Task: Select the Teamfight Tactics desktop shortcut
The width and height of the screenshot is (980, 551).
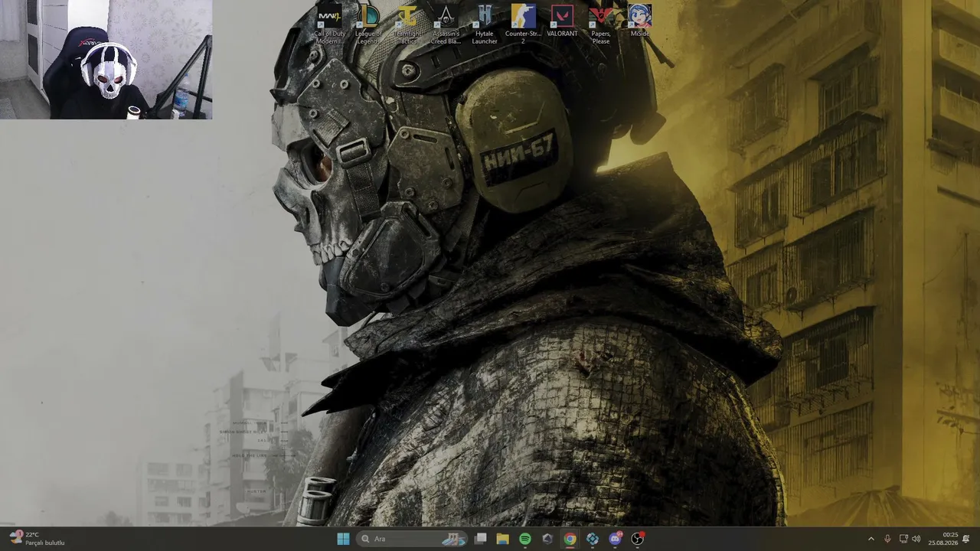Action: click(407, 24)
